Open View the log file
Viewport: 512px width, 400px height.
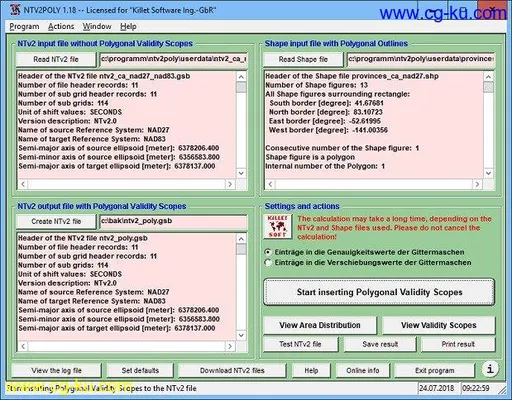click(x=56, y=370)
